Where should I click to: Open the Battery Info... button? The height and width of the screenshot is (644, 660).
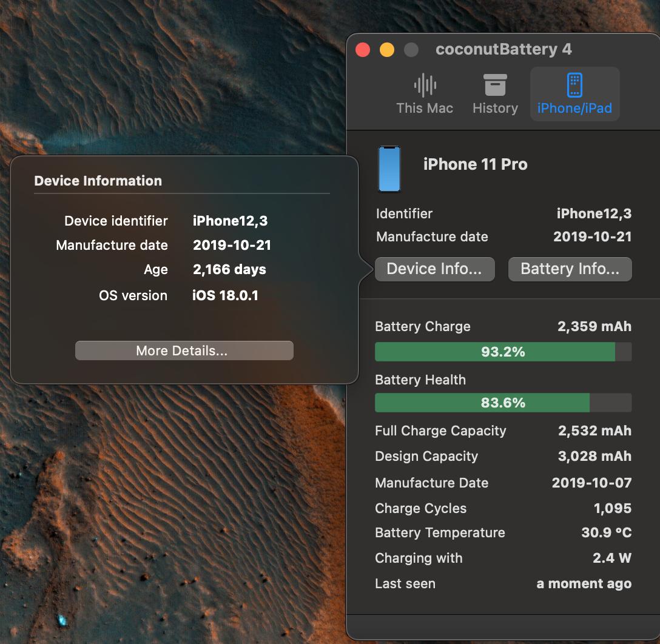coord(570,269)
